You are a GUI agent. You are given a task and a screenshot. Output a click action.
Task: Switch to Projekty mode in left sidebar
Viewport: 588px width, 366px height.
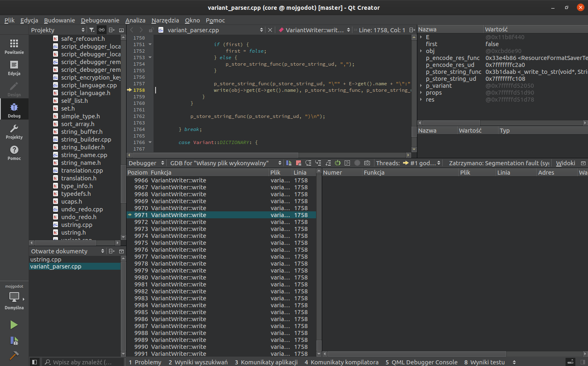[14, 131]
